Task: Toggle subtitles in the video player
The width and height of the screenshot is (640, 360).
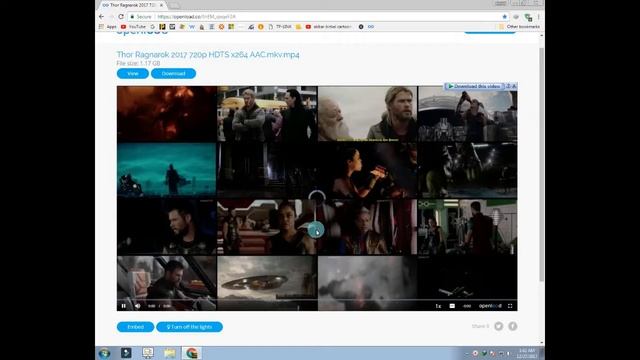Action: [452, 306]
